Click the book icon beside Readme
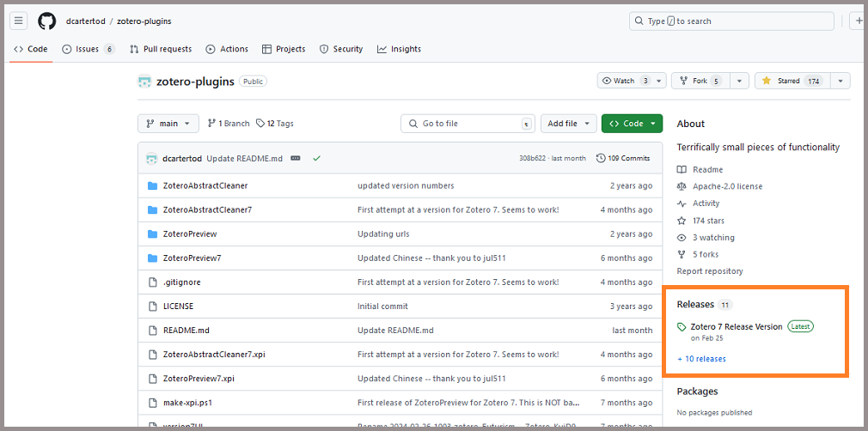Viewport: 868px width, 431px height. click(x=682, y=169)
